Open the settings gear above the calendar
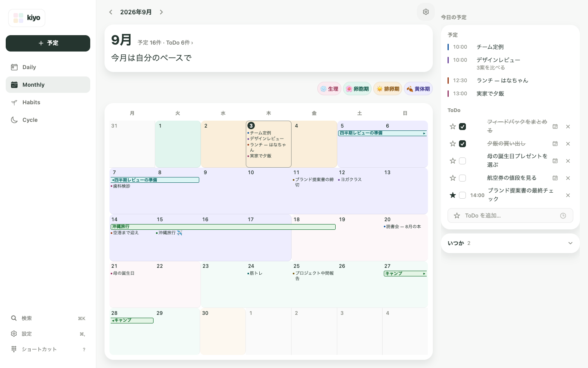Viewport: 588px width, 368px height. pyautogui.click(x=426, y=12)
